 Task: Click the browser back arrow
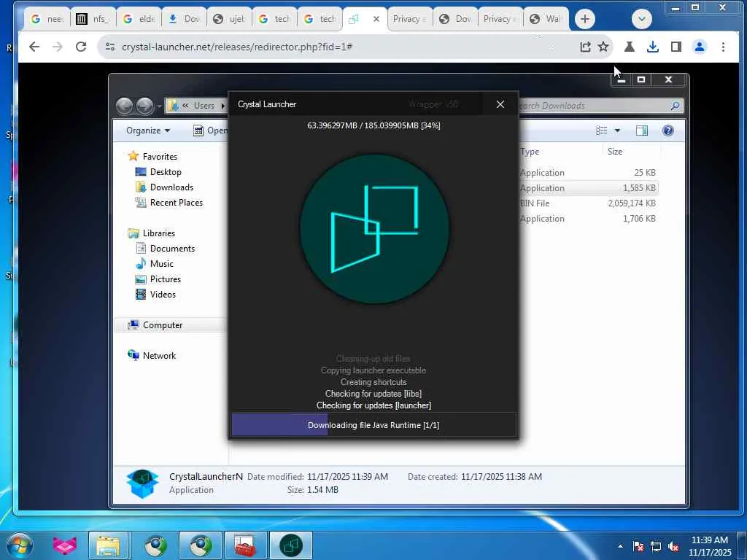[x=34, y=47]
